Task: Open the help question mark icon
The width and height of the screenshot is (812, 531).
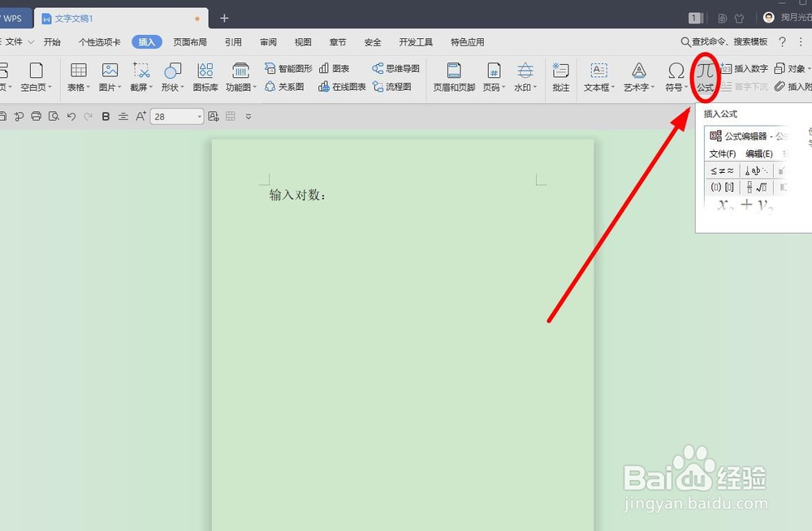Action: (782, 42)
